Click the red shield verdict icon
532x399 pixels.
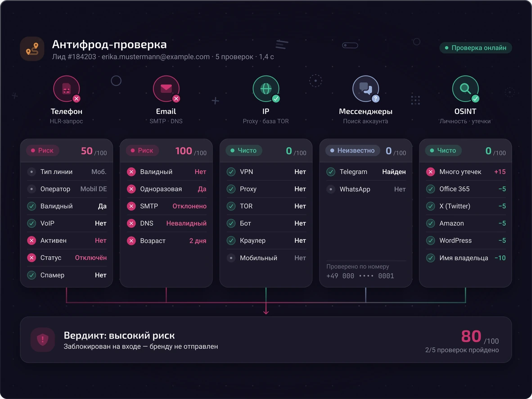[x=42, y=340]
